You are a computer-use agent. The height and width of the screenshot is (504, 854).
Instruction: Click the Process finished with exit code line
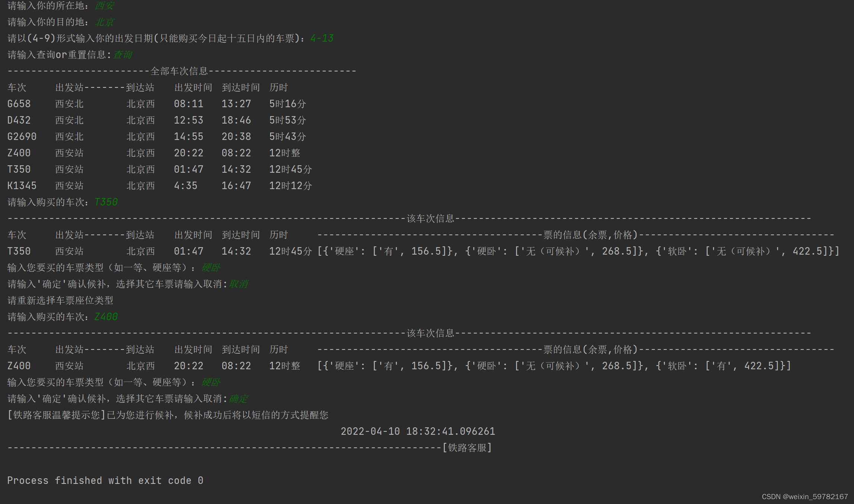[105, 481]
